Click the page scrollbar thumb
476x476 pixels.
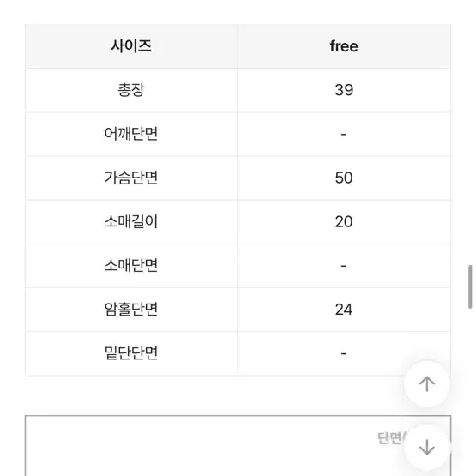(470, 286)
